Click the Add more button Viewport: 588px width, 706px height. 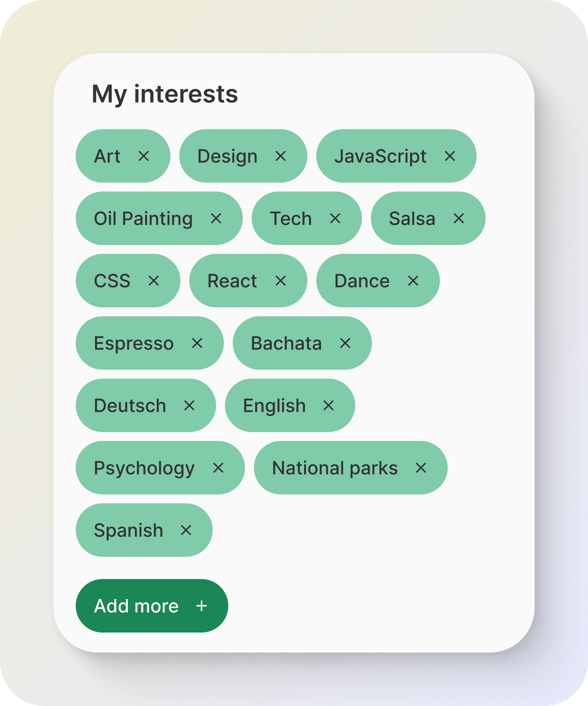tap(152, 606)
